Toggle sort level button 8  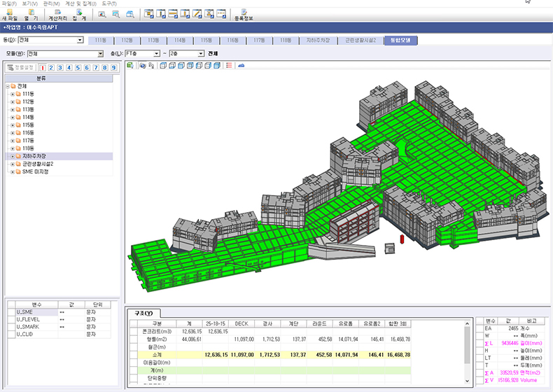(105, 68)
